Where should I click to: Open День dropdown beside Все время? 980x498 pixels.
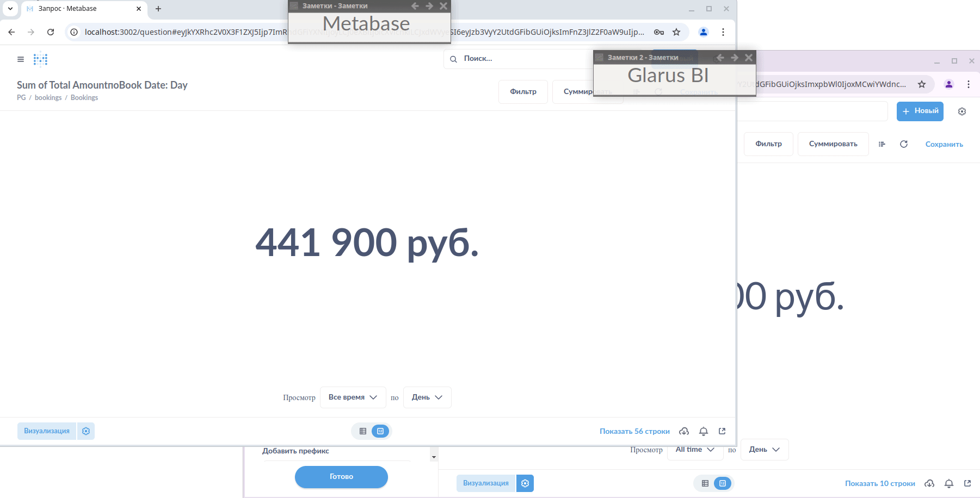tap(427, 397)
